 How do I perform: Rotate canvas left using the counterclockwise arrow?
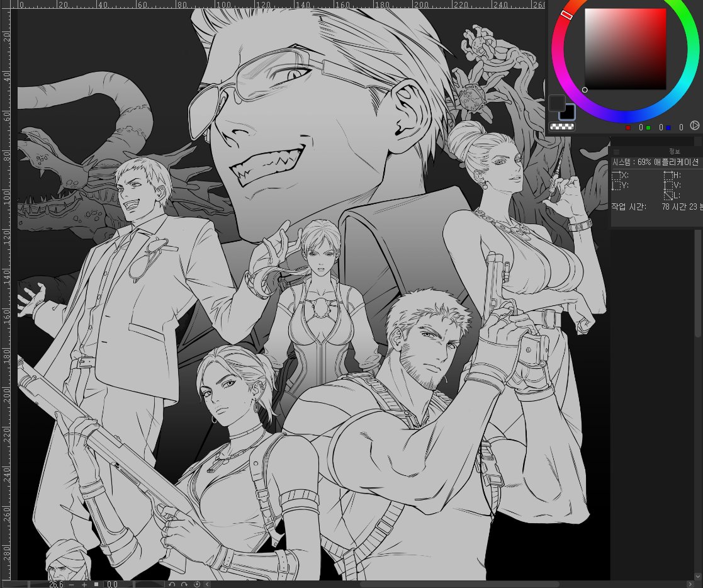pyautogui.click(x=172, y=584)
